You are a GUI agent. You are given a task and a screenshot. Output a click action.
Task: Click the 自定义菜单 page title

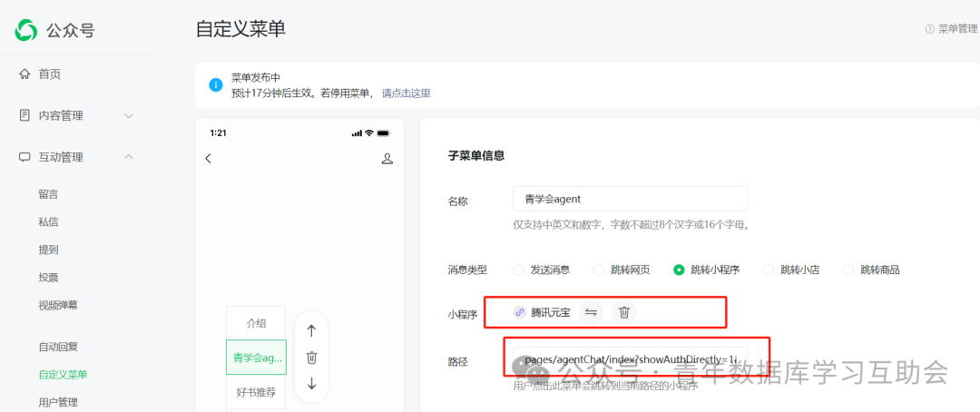pyautogui.click(x=240, y=29)
